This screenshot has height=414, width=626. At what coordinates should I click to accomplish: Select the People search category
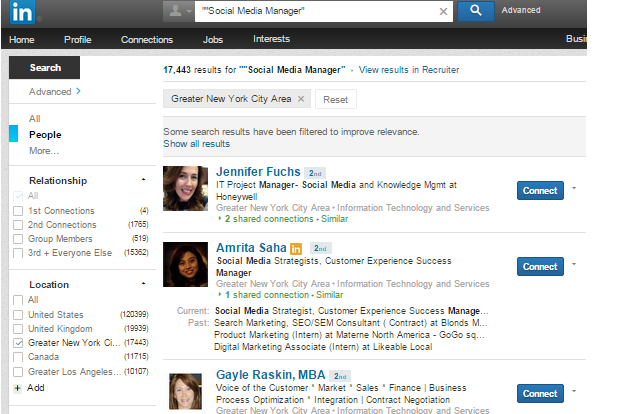(45, 135)
